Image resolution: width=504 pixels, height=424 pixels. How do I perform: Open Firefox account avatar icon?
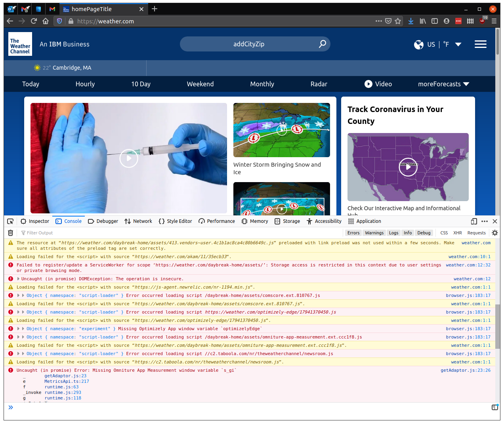point(447,21)
